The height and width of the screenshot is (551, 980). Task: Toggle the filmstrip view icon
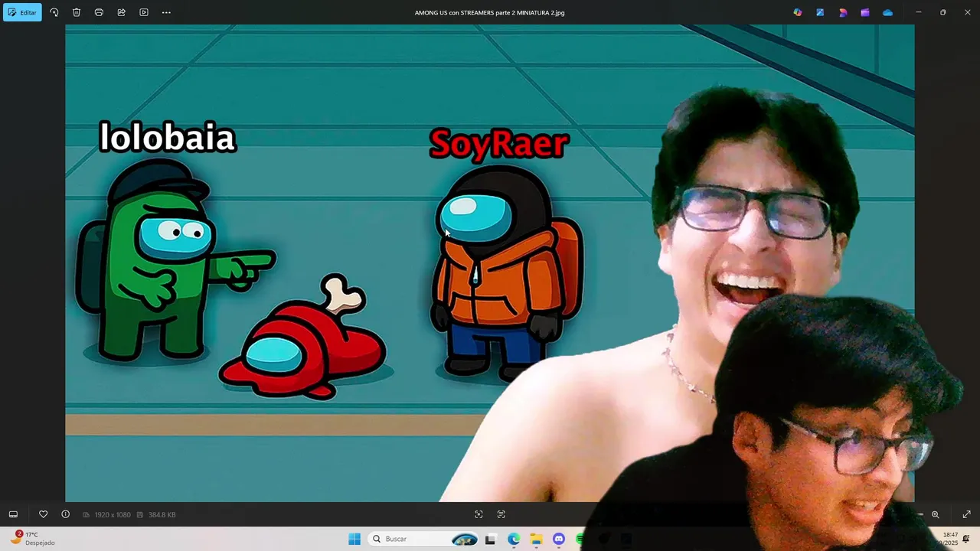[x=13, y=514]
